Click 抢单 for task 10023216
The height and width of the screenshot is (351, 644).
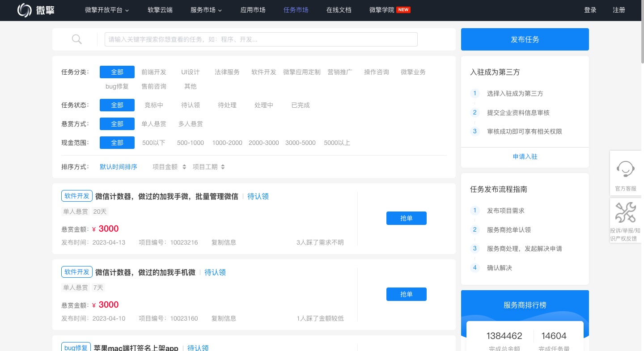point(407,218)
